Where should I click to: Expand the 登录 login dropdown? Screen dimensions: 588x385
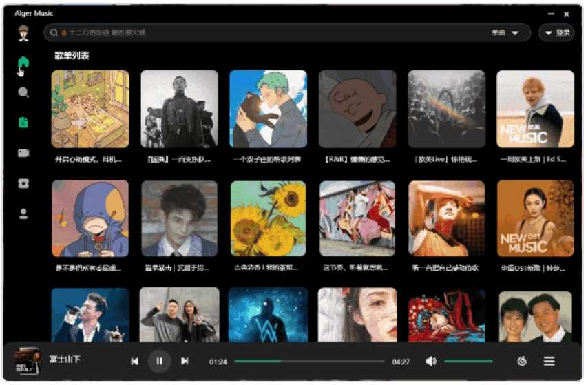tap(557, 32)
